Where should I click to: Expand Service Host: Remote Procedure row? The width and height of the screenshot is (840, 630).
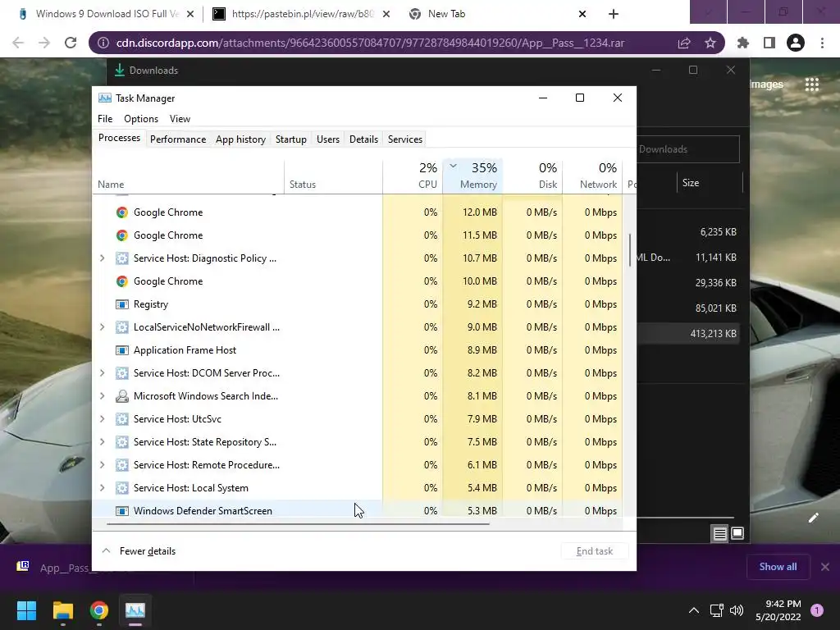pyautogui.click(x=102, y=465)
